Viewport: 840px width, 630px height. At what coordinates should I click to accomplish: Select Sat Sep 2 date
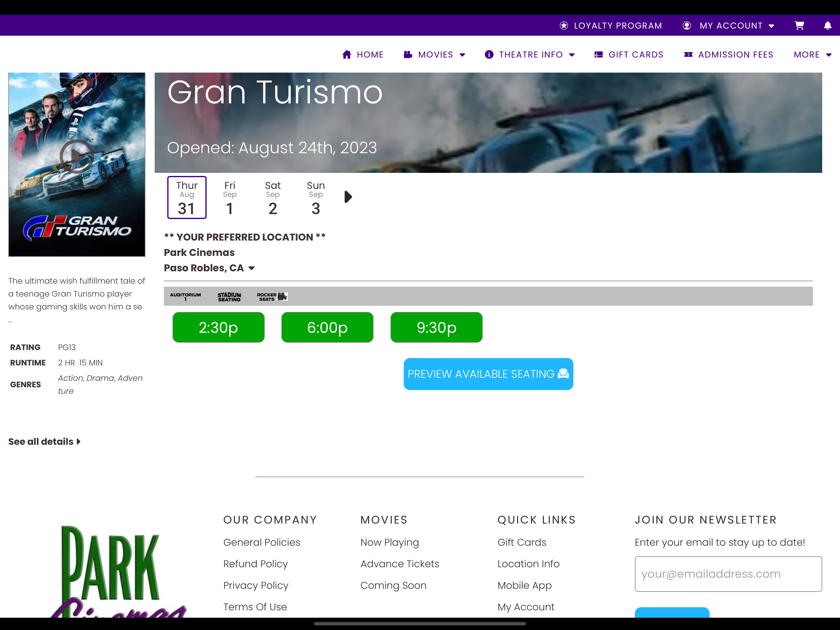point(273,197)
